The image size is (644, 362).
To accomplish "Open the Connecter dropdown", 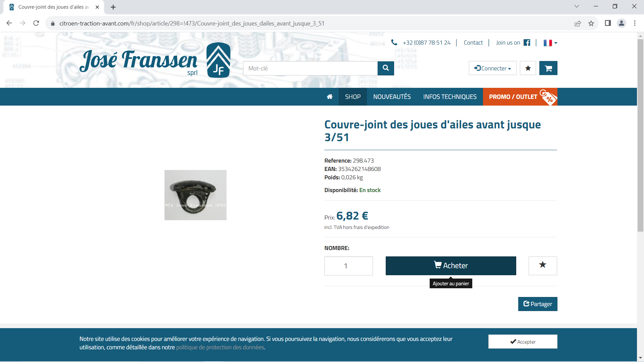I will 492,68.
